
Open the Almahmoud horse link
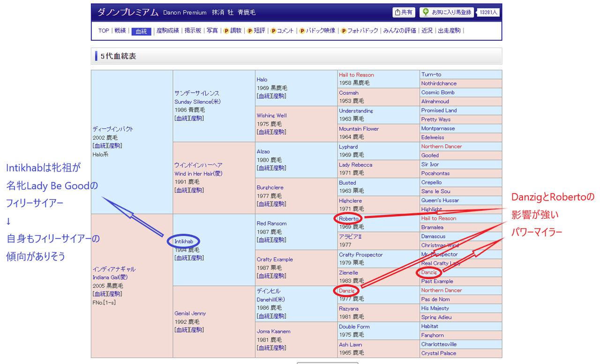[x=435, y=102]
